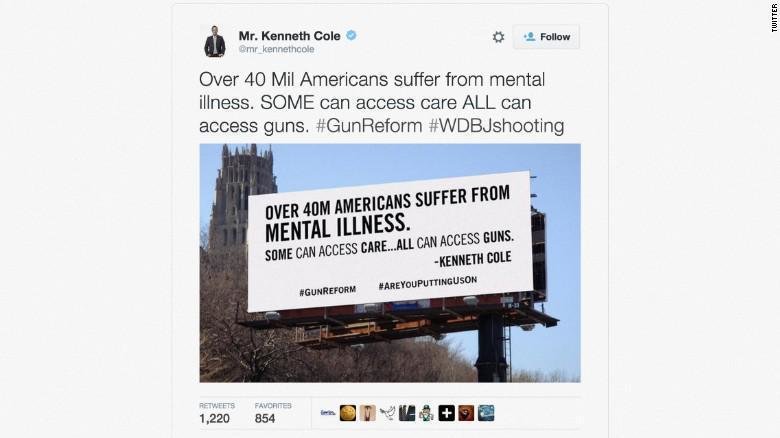Click the green leprechaun mascot avatar

tap(426, 413)
